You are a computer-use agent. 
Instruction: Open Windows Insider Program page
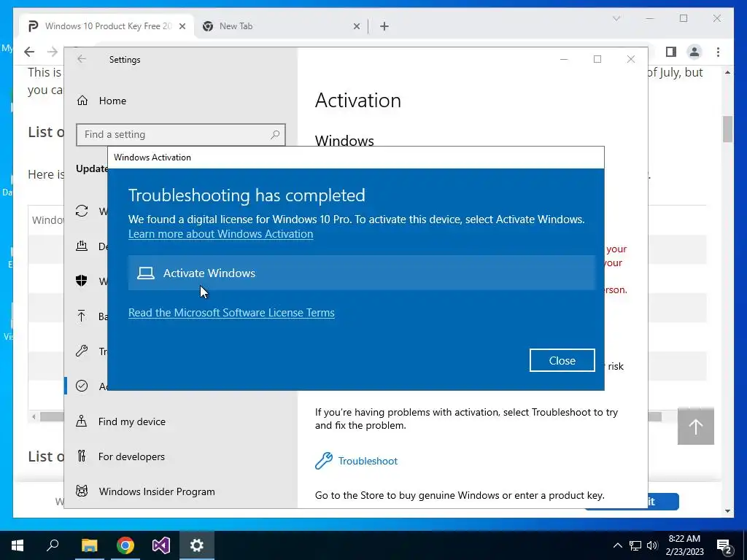tap(156, 491)
